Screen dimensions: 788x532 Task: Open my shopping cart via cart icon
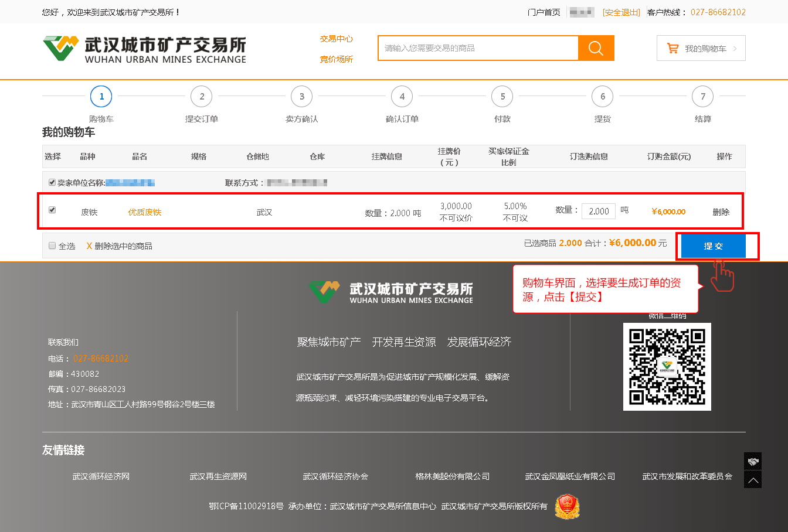(672, 49)
